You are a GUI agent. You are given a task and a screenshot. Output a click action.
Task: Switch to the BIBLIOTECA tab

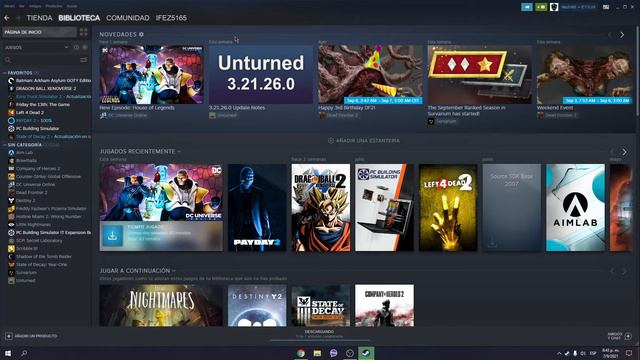tap(79, 18)
